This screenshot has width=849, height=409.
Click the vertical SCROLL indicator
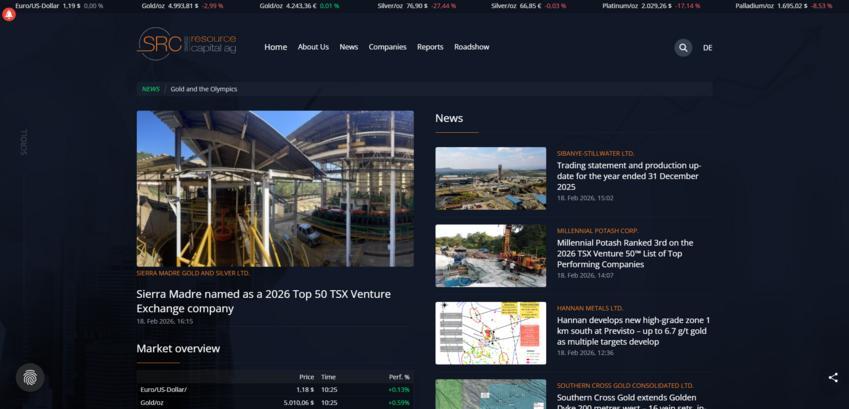pos(23,142)
